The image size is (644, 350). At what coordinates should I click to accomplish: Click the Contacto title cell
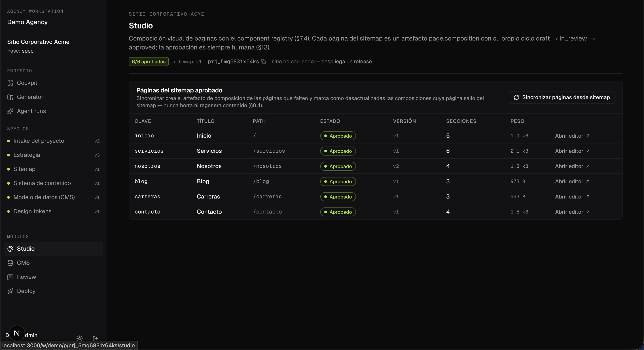click(x=209, y=212)
